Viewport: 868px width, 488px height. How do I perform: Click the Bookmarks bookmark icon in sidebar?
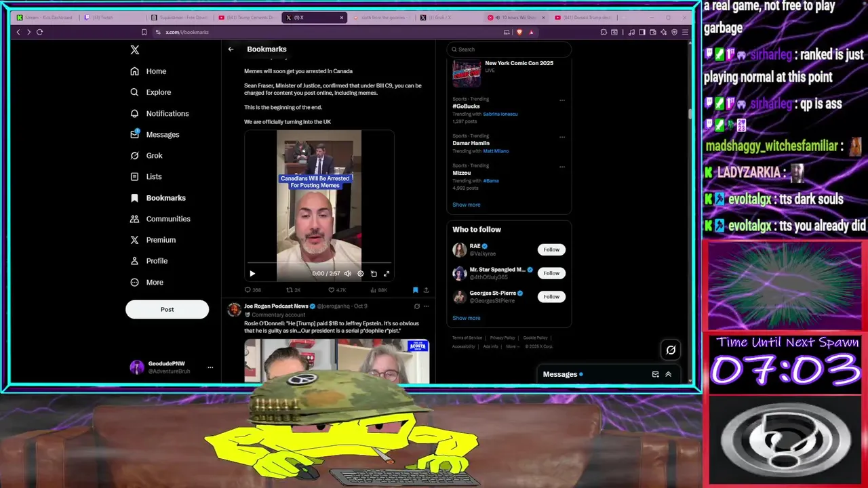[134, 198]
